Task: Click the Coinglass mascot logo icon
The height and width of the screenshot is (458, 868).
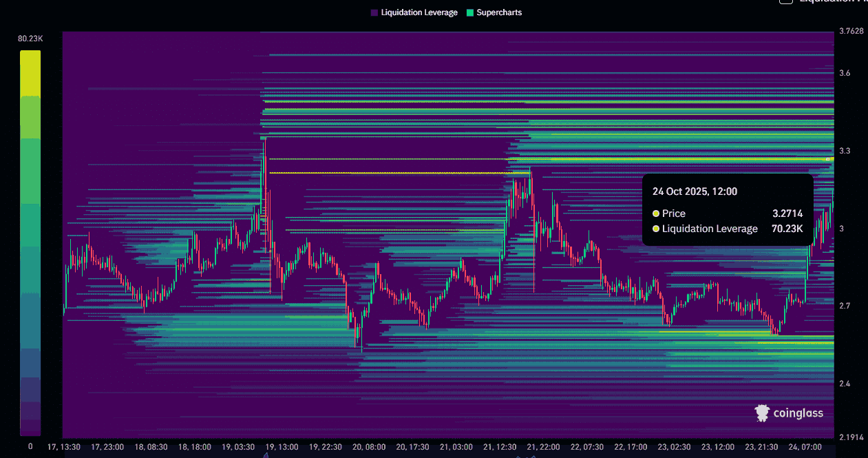Action: 762,413
